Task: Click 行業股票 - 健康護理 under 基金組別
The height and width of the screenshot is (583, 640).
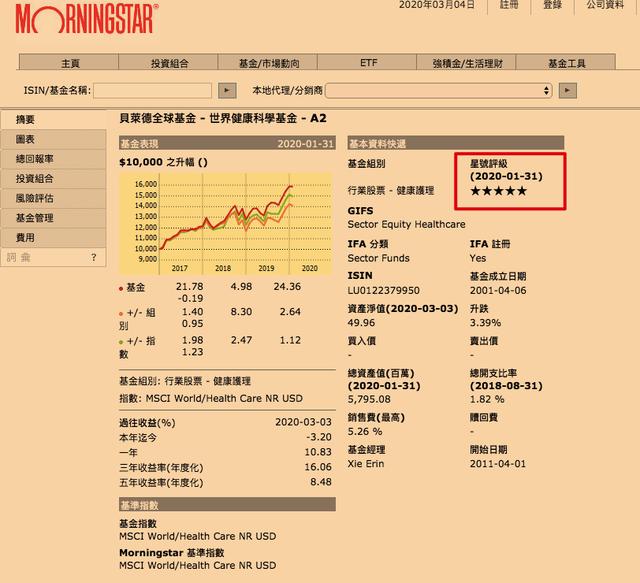Action: [391, 190]
